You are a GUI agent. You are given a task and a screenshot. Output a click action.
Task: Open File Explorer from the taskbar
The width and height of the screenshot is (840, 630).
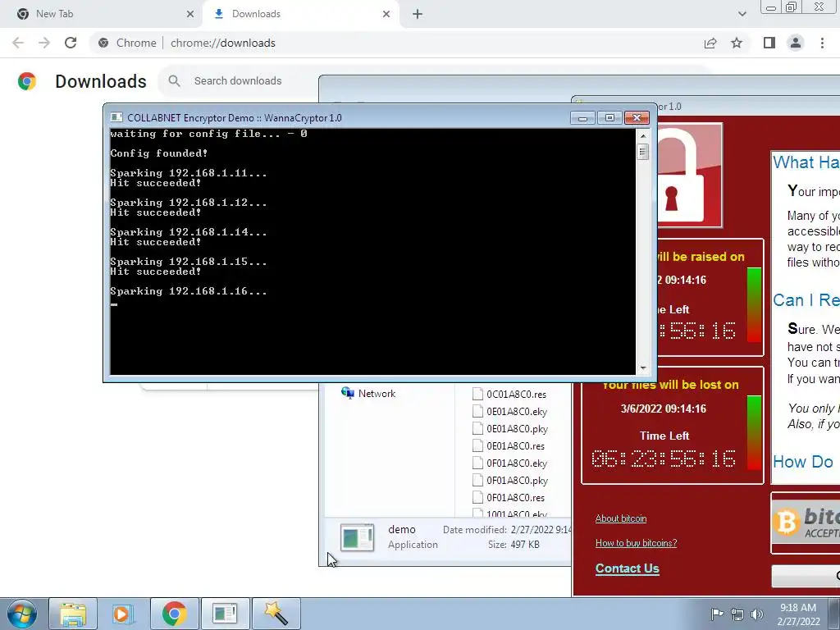(x=73, y=614)
